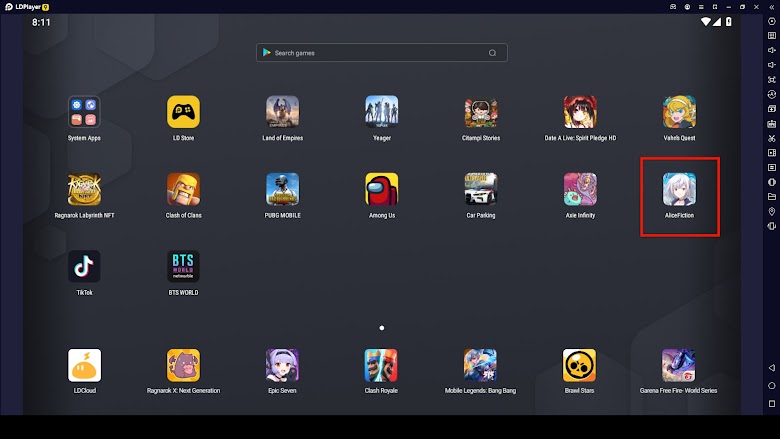This screenshot has height=439, width=780.
Task: Click the home screen page indicator dot
Action: point(382,328)
